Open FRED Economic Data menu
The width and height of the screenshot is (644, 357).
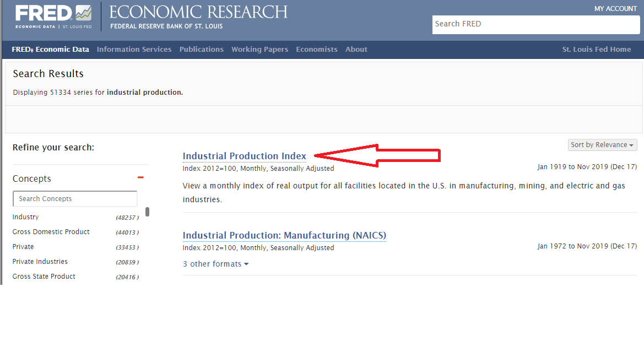pos(50,50)
